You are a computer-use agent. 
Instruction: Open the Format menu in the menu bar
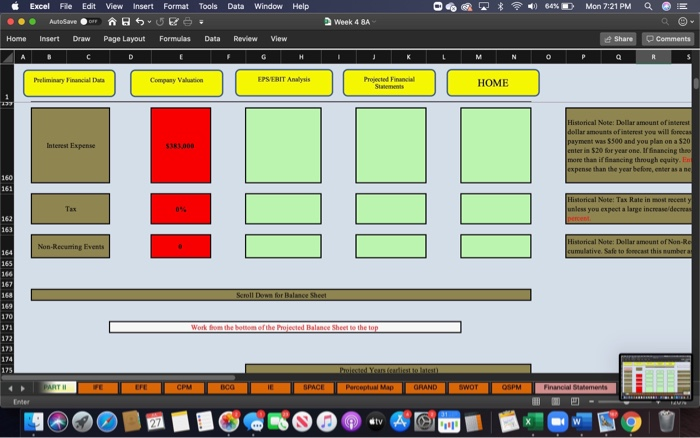(175, 6)
